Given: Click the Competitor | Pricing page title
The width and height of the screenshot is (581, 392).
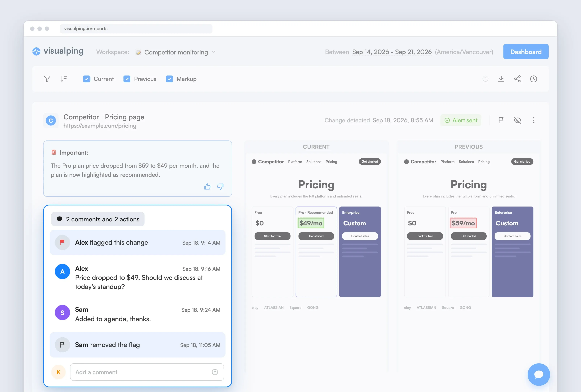Looking at the screenshot, I should click(x=104, y=117).
